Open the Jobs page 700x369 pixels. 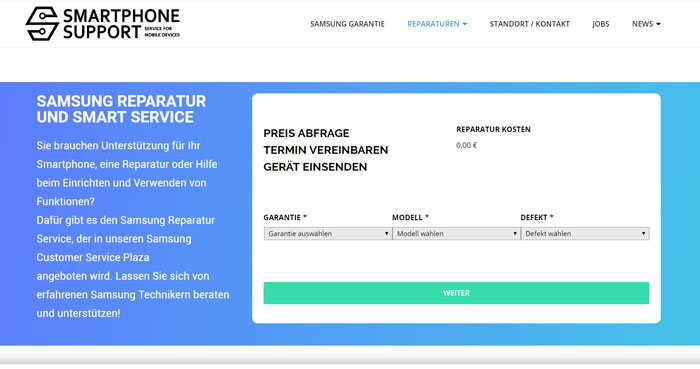(600, 24)
